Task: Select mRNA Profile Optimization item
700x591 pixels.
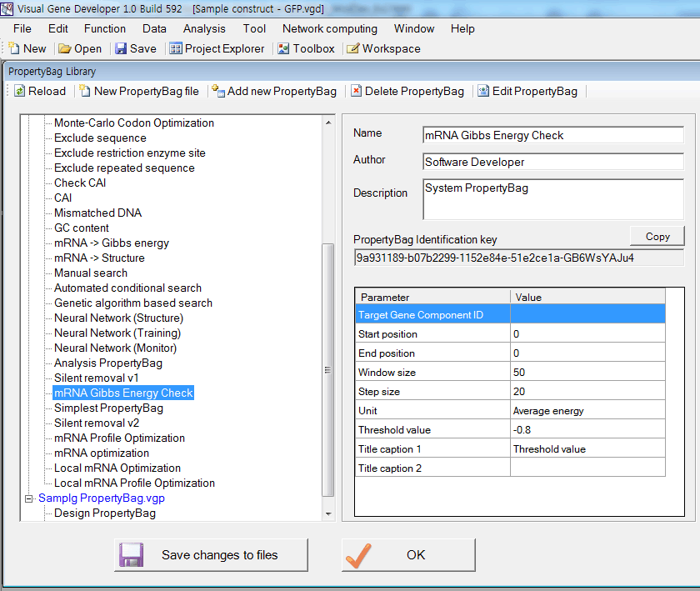Action: coord(119,438)
